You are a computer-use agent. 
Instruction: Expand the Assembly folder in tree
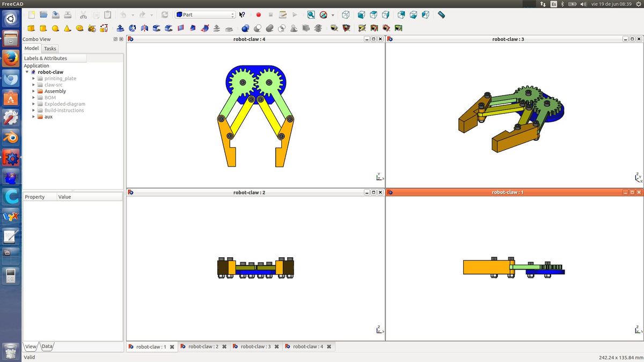34,91
